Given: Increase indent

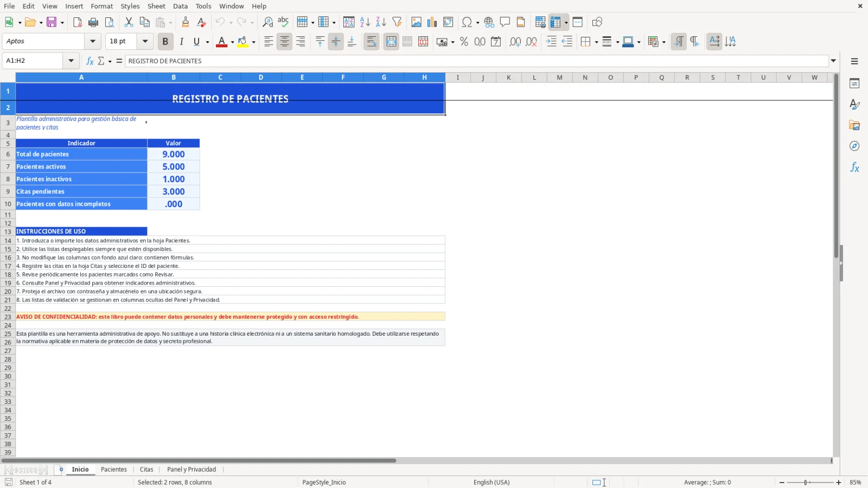Looking at the screenshot, I should [x=551, y=42].
